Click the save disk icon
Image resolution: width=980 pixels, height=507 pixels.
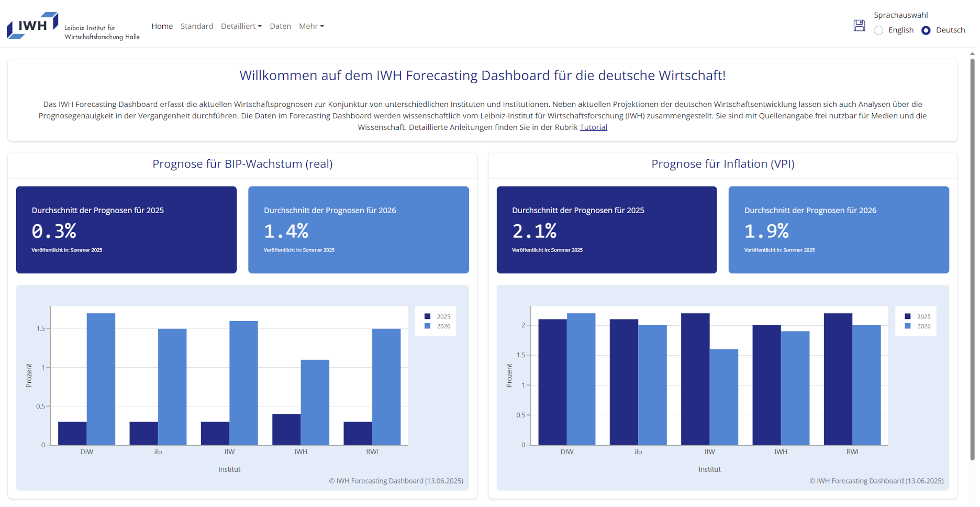pos(859,26)
